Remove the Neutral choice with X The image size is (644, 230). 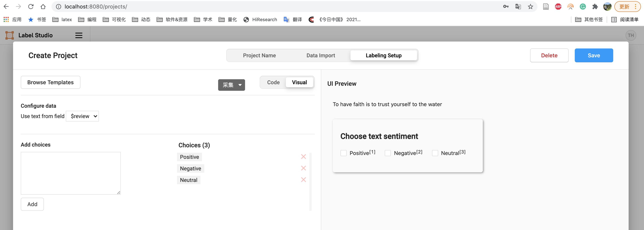(303, 180)
